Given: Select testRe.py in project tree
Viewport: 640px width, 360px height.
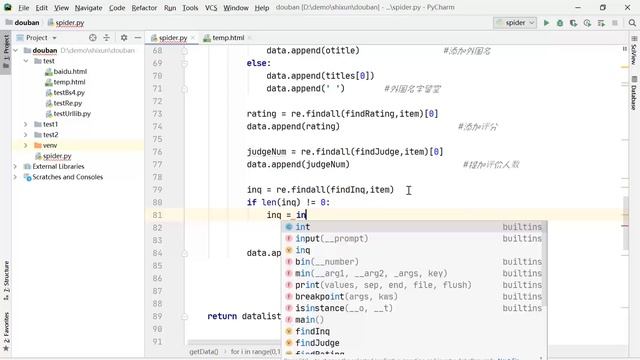Looking at the screenshot, I should (68, 103).
